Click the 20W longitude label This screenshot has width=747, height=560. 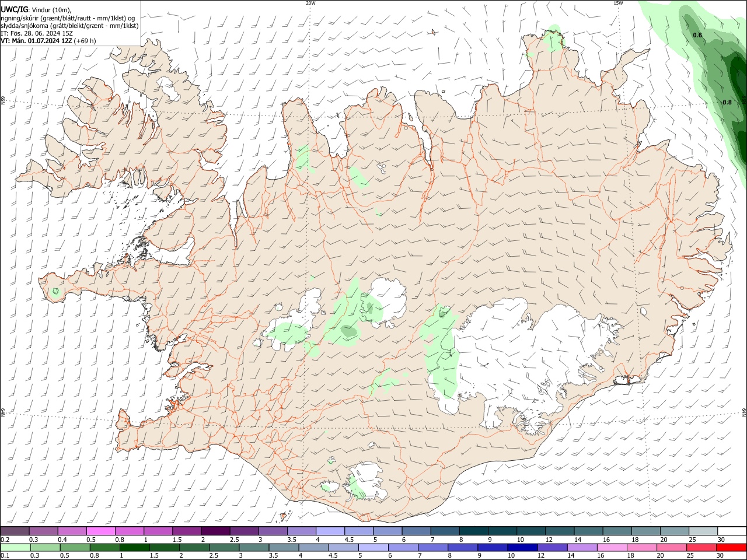(x=310, y=3)
